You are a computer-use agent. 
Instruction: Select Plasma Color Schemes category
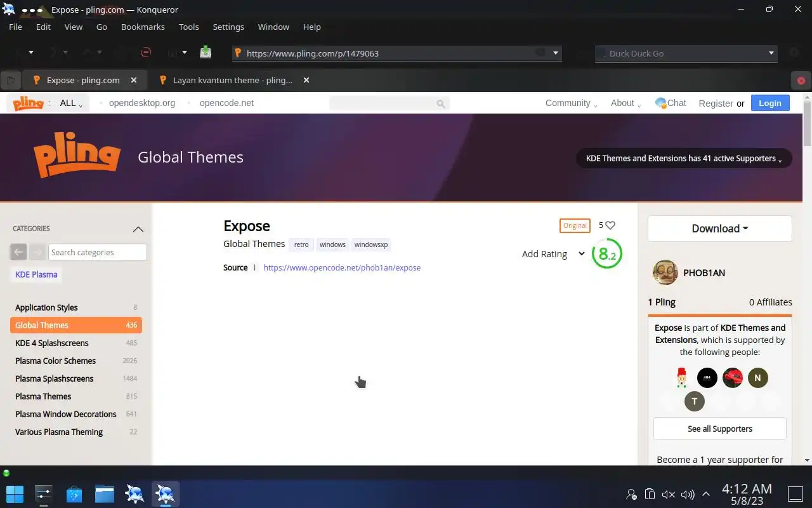pyautogui.click(x=76, y=361)
